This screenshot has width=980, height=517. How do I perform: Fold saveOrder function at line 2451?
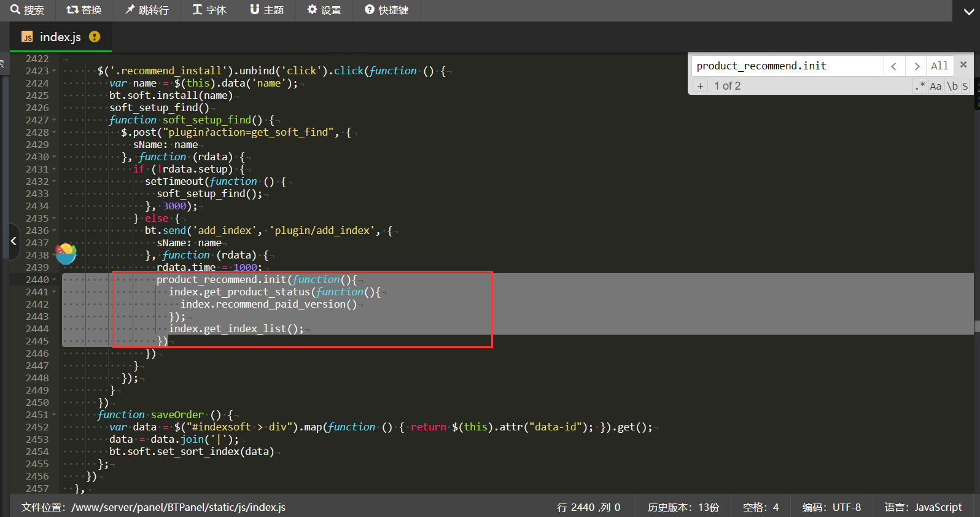tap(54, 415)
